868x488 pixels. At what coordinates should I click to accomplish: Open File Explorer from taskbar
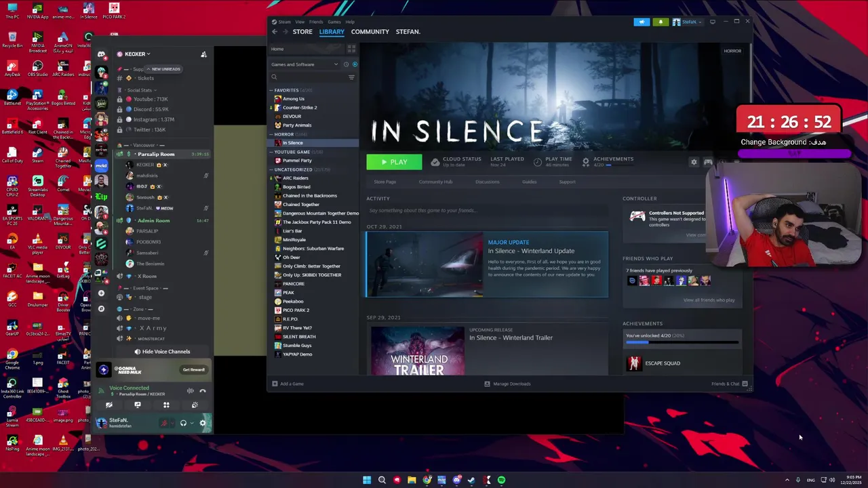[412, 480]
